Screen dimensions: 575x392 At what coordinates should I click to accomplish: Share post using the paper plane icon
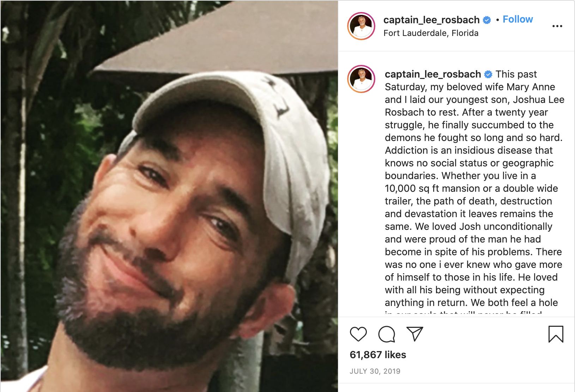coord(414,334)
